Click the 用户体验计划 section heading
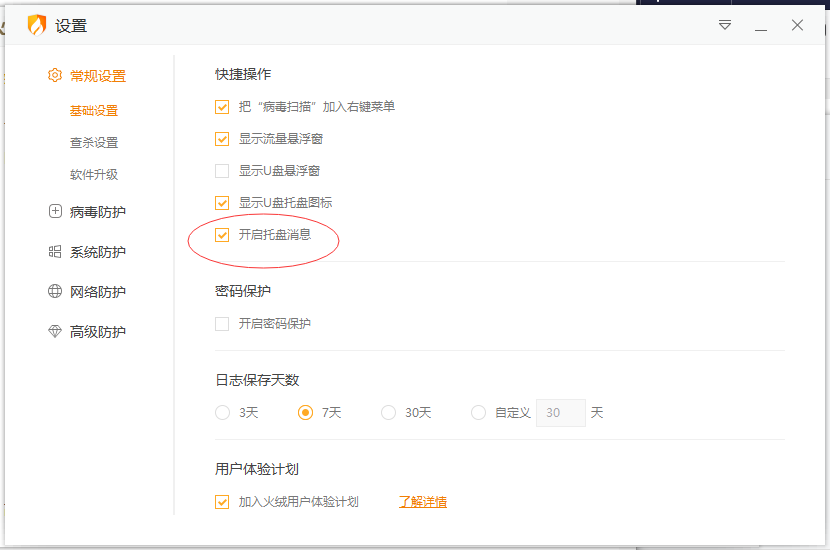The height and width of the screenshot is (550, 830). [x=257, y=469]
